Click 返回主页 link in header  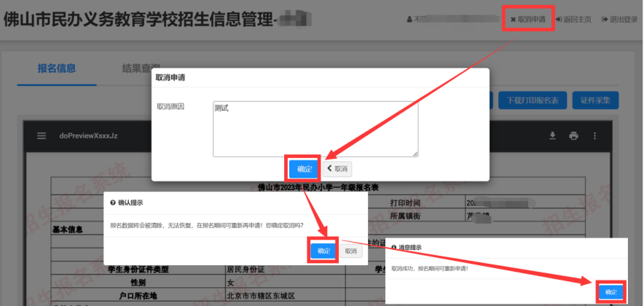pos(574,19)
